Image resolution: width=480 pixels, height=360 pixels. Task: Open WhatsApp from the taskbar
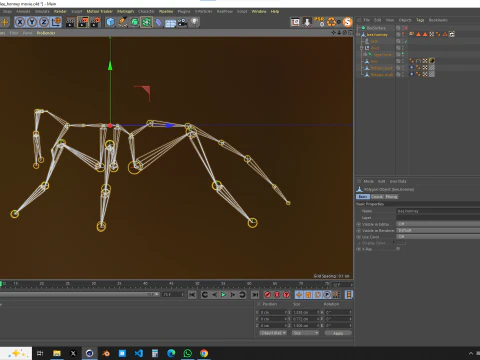[x=188, y=353]
